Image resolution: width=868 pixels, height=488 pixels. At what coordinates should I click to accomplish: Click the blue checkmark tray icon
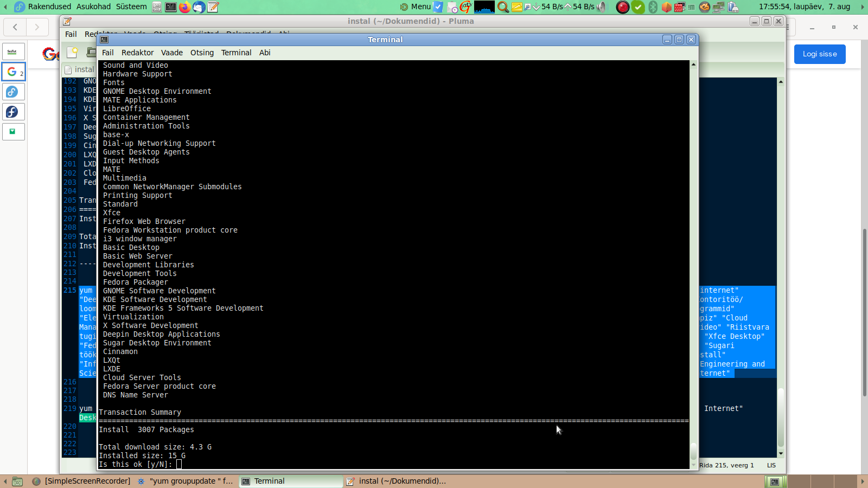point(438,7)
